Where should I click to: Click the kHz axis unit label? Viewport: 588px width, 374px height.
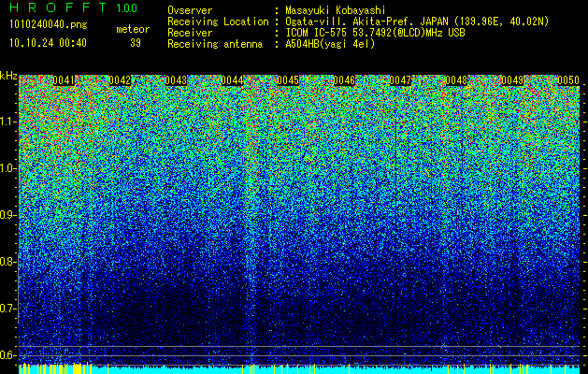[8, 76]
